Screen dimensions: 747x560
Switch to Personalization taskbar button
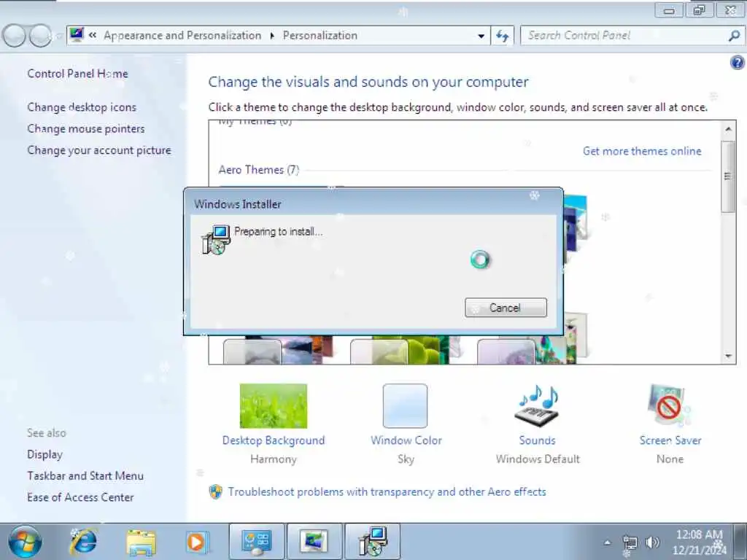pos(314,542)
